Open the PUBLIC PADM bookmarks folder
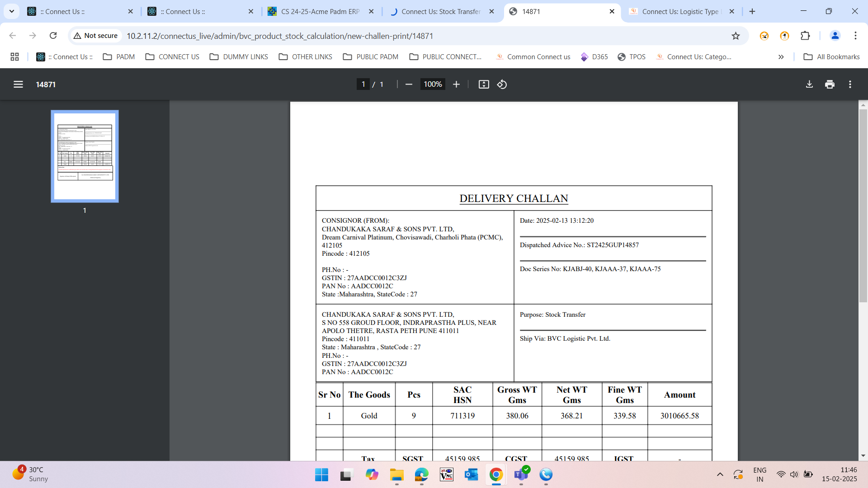Image resolution: width=868 pixels, height=488 pixels. point(371,56)
